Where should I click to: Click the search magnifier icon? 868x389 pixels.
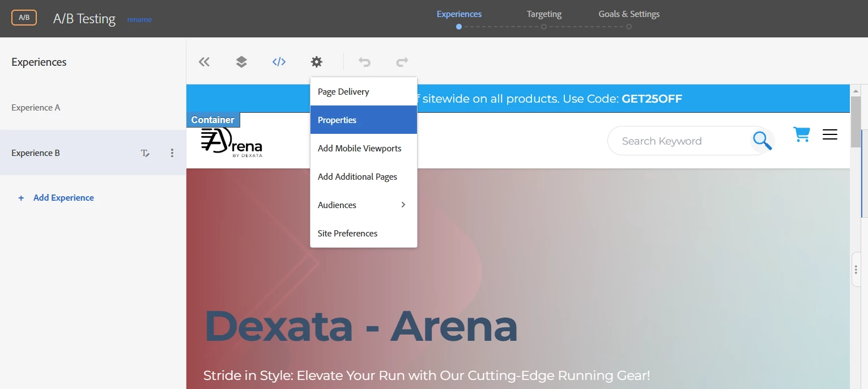762,141
